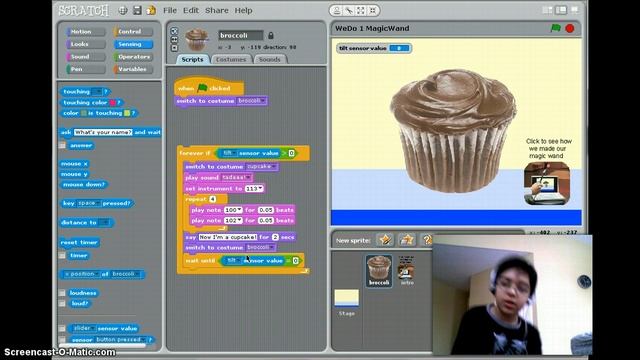The width and height of the screenshot is (640, 360).
Task: Open 'tilt' dropdown in forever if block
Action: coord(229,153)
